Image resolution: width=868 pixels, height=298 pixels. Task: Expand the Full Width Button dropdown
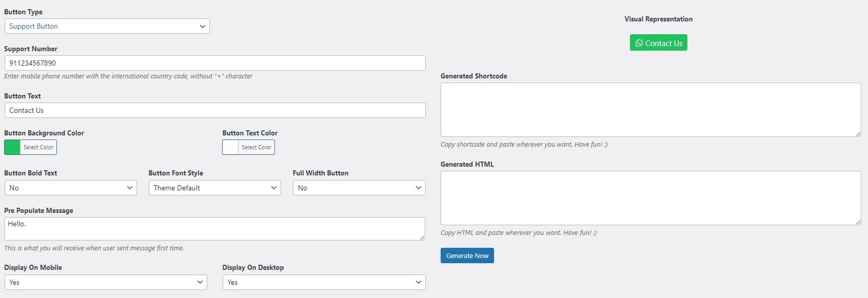[x=359, y=188]
